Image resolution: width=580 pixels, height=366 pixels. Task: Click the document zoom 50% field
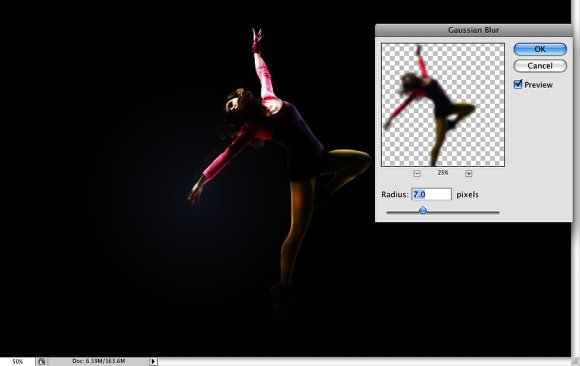(x=17, y=362)
